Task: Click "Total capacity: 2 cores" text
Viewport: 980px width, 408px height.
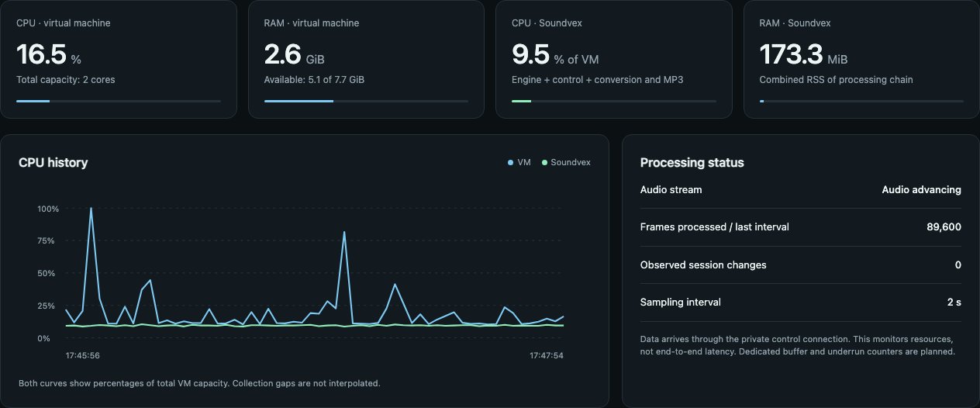Action: (x=66, y=80)
